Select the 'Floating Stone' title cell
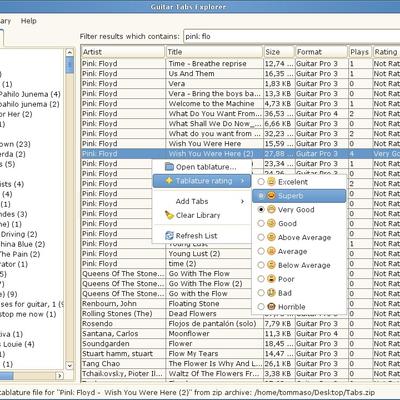Screen dimensions: 400x400 214,304
